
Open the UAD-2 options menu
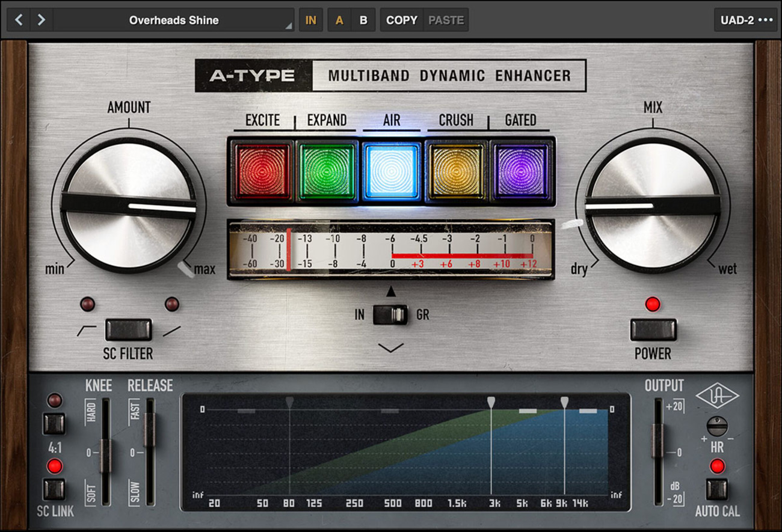pos(746,20)
